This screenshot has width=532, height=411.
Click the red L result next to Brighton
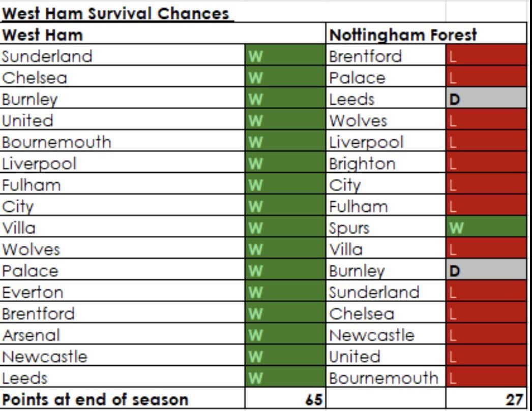click(x=486, y=164)
